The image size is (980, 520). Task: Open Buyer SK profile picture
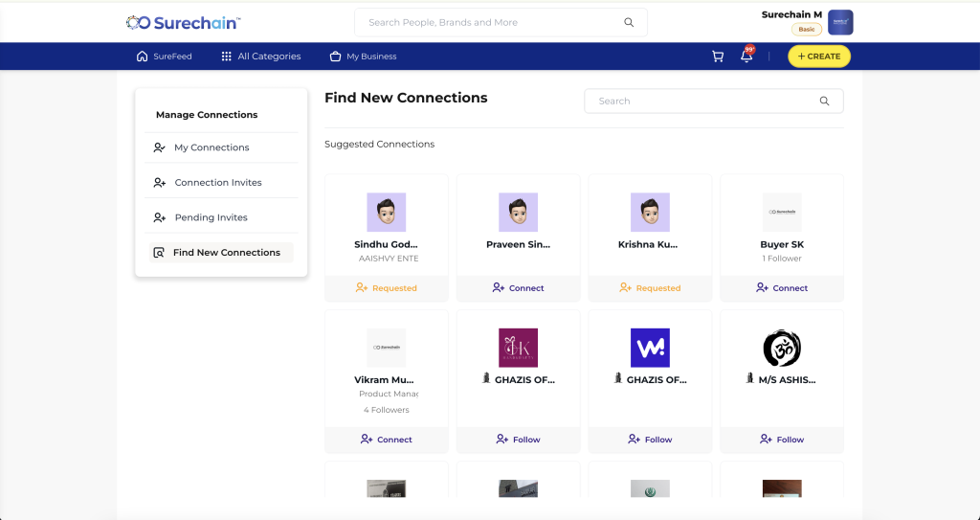[x=782, y=213]
